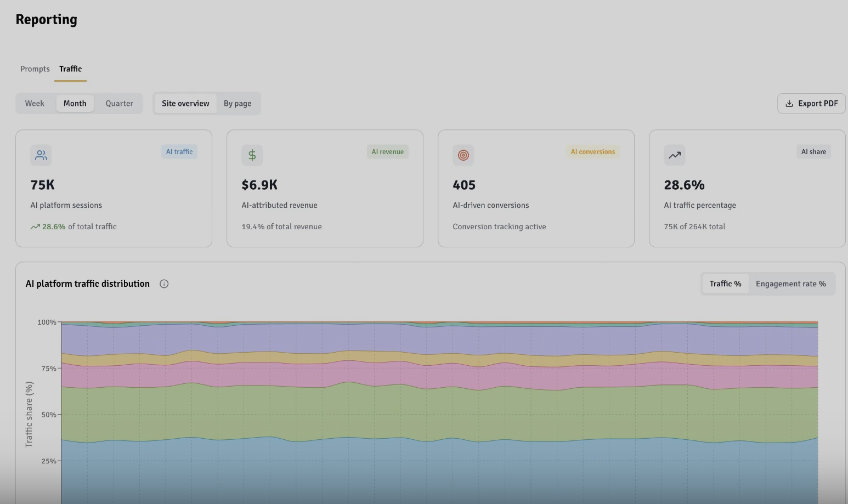Viewport: 848px width, 504px height.
Task: Switch to the Prompts tab
Action: tap(35, 69)
